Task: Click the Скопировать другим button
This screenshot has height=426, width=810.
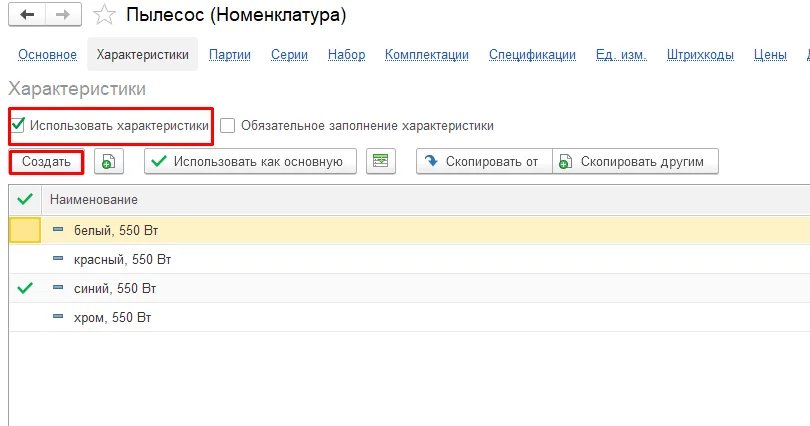Action: (x=635, y=162)
